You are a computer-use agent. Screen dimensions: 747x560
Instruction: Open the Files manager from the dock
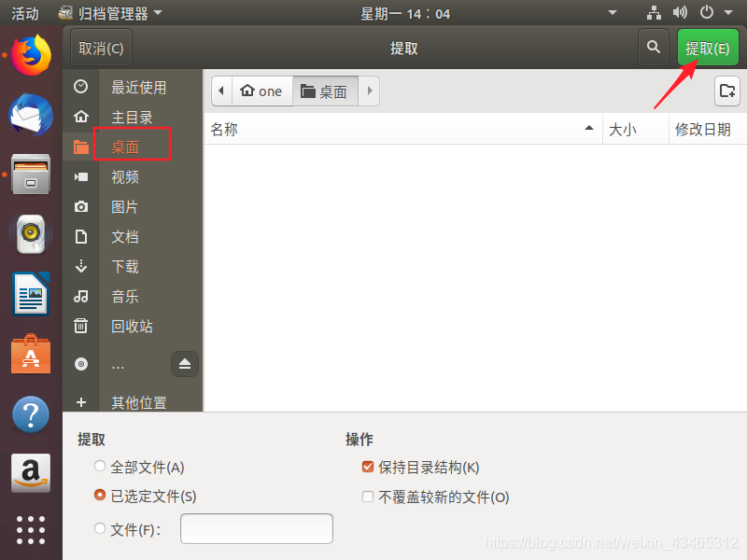pyautogui.click(x=31, y=175)
